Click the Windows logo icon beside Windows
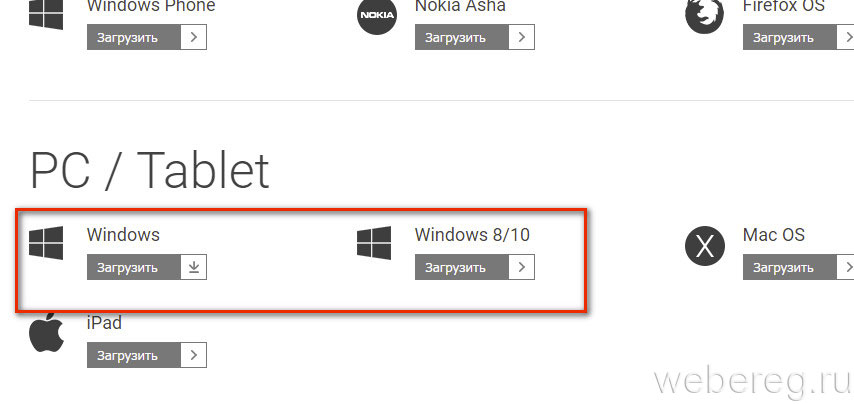 [x=46, y=244]
